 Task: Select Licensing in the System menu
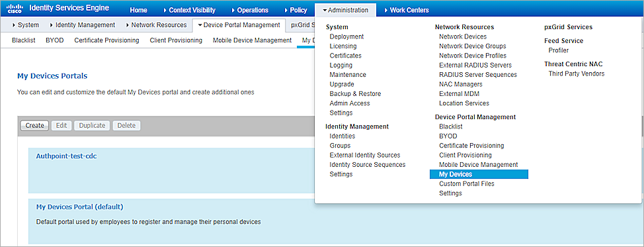[x=343, y=46]
